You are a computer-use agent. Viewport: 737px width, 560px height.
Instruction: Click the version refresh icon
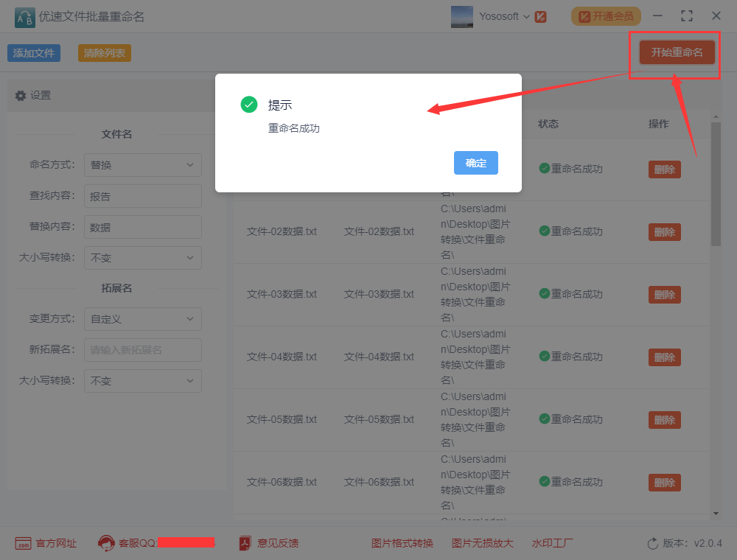[653, 544]
